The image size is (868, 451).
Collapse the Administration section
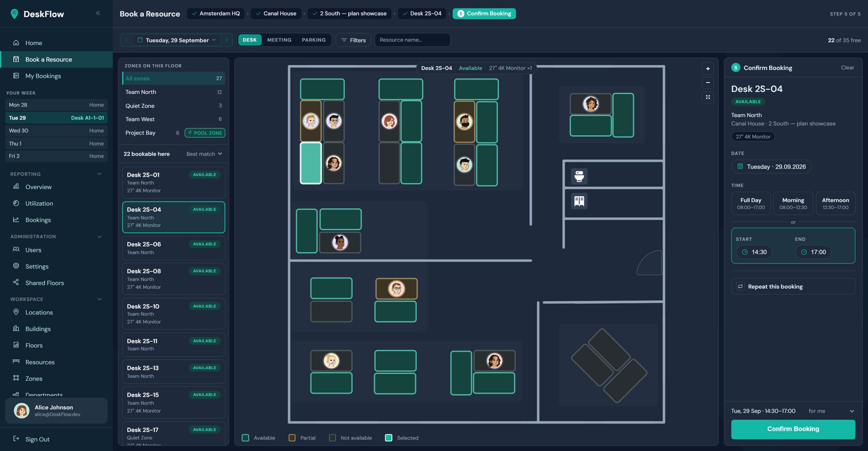[x=99, y=236]
